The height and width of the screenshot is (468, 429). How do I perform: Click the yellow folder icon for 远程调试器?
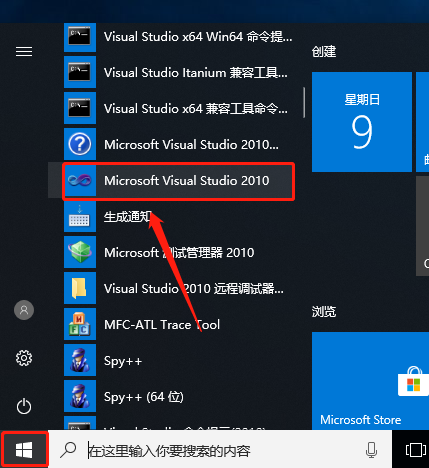tap(80, 288)
